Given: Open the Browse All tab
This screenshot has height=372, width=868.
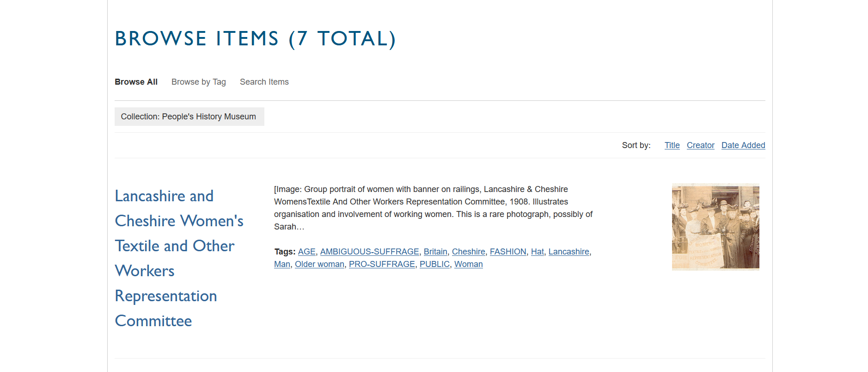Looking at the screenshot, I should [136, 82].
